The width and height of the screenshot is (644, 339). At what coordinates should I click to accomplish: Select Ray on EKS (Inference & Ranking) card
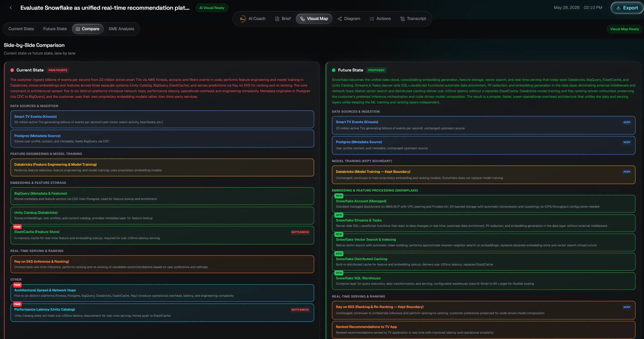[162, 264]
